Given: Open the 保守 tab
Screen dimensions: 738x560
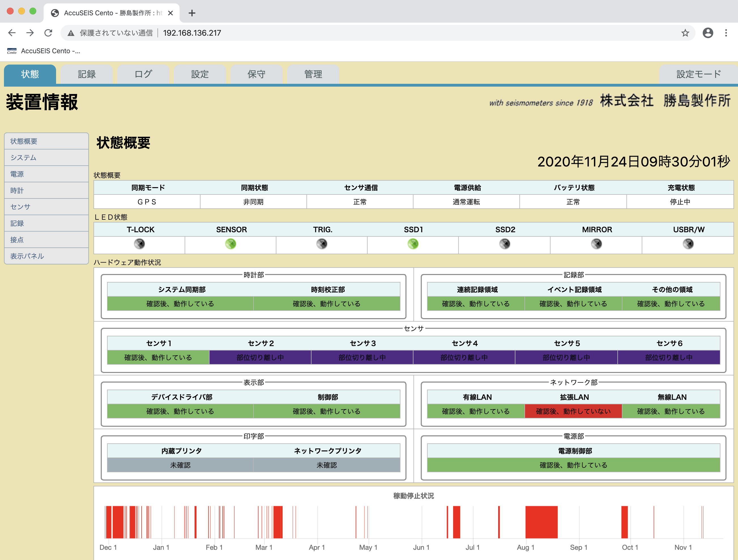Looking at the screenshot, I should point(257,74).
